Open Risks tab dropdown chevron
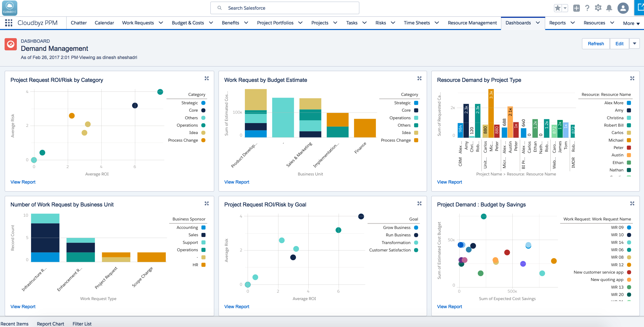The height and width of the screenshot is (327, 644). pyautogui.click(x=393, y=23)
